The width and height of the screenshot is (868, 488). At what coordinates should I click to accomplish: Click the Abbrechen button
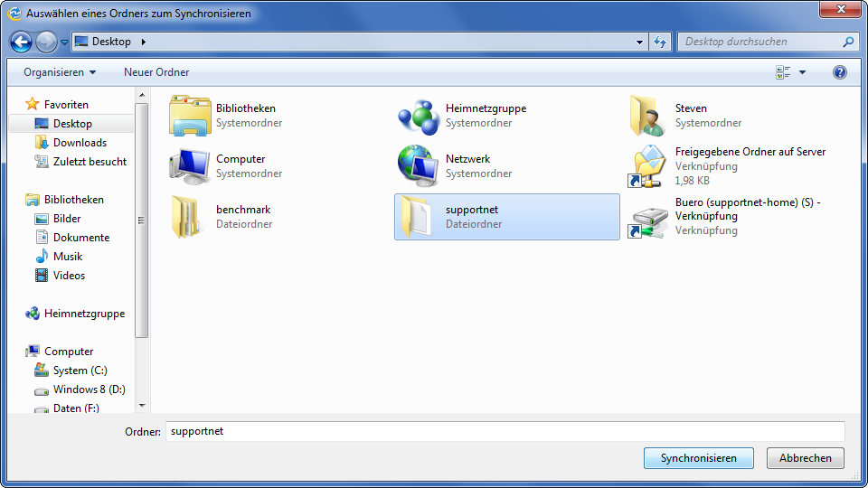click(x=806, y=458)
